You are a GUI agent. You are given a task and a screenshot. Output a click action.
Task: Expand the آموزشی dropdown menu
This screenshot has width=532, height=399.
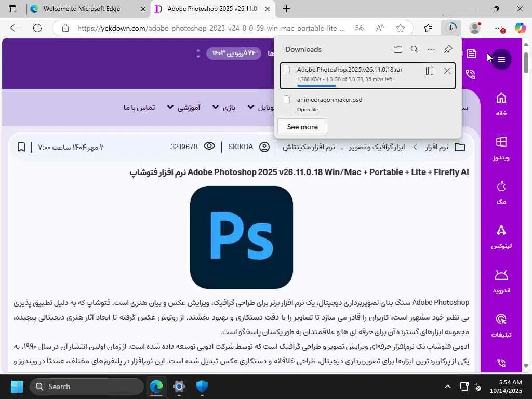(183, 108)
